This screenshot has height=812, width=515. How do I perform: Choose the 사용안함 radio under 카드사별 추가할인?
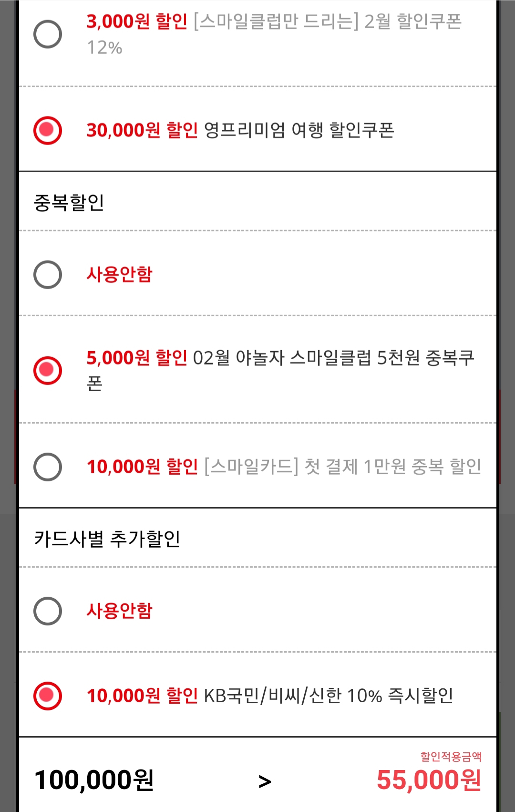(48, 611)
